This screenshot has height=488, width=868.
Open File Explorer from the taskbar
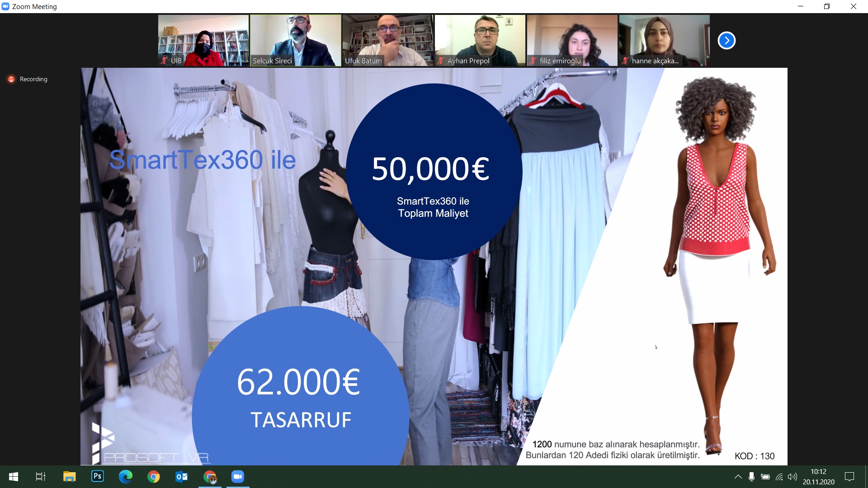coord(69,477)
